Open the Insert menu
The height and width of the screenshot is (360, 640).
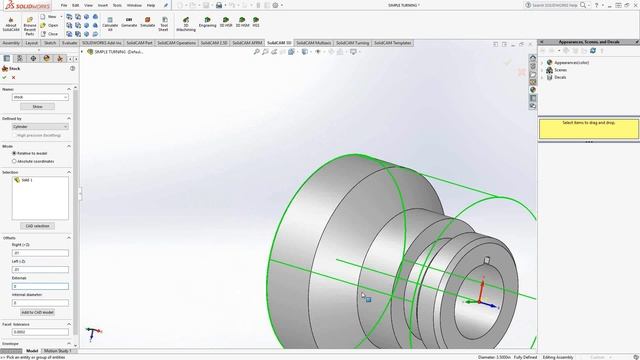tap(103, 5)
